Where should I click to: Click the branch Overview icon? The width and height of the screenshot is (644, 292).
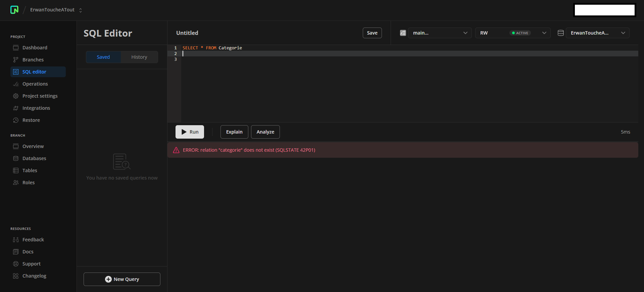pos(16,146)
